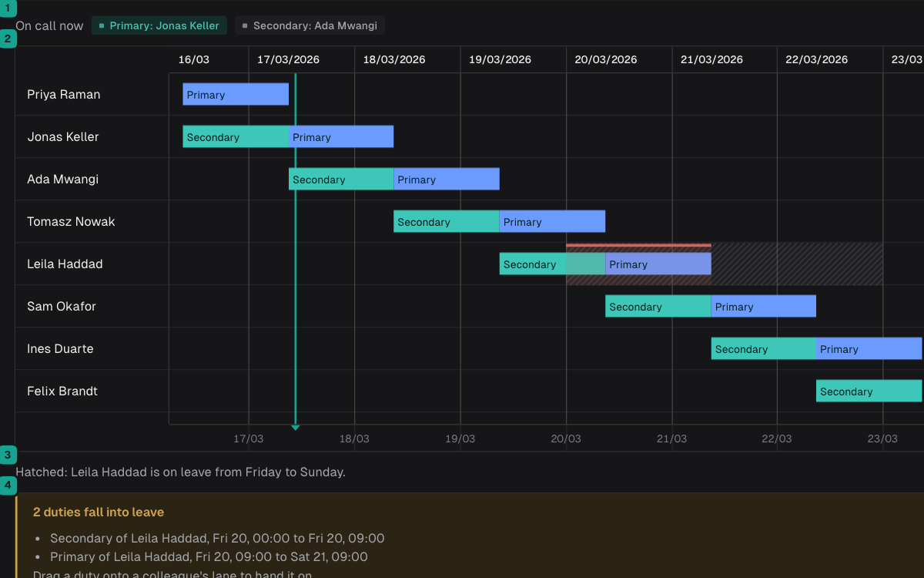Image resolution: width=924 pixels, height=578 pixels.
Task: Select Ines Duarte's Primary duty bar
Action: click(869, 348)
